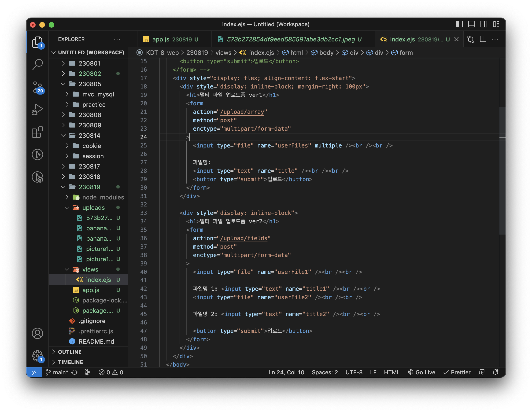
Task: Click the Explorer more actions ellipsis
Action: (x=117, y=39)
